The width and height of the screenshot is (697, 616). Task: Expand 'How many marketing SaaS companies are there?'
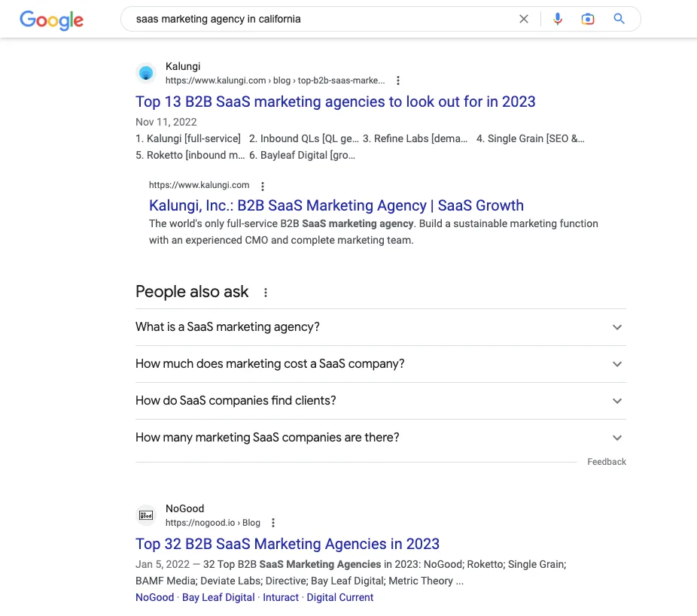coord(381,438)
